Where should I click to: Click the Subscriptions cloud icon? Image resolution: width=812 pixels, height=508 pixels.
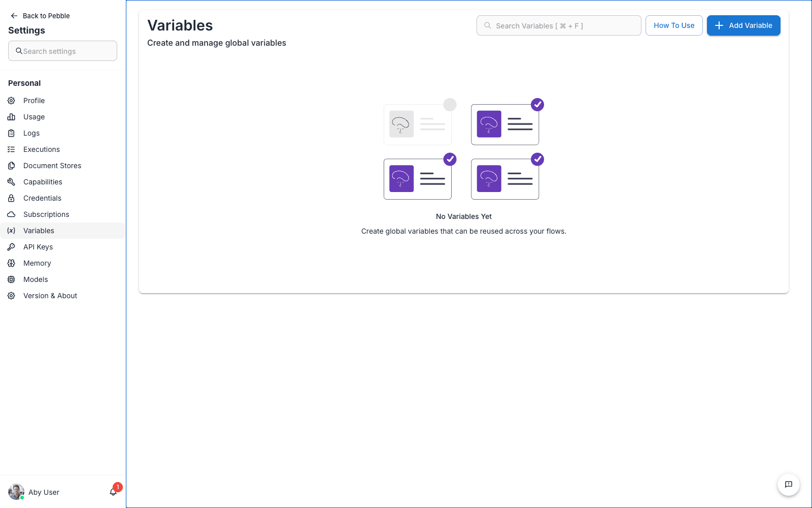(x=11, y=214)
